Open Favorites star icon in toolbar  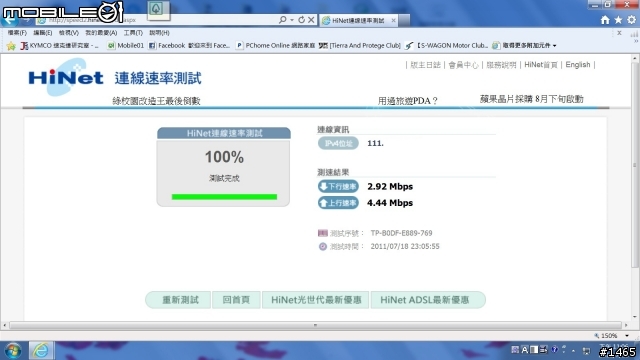(618, 20)
